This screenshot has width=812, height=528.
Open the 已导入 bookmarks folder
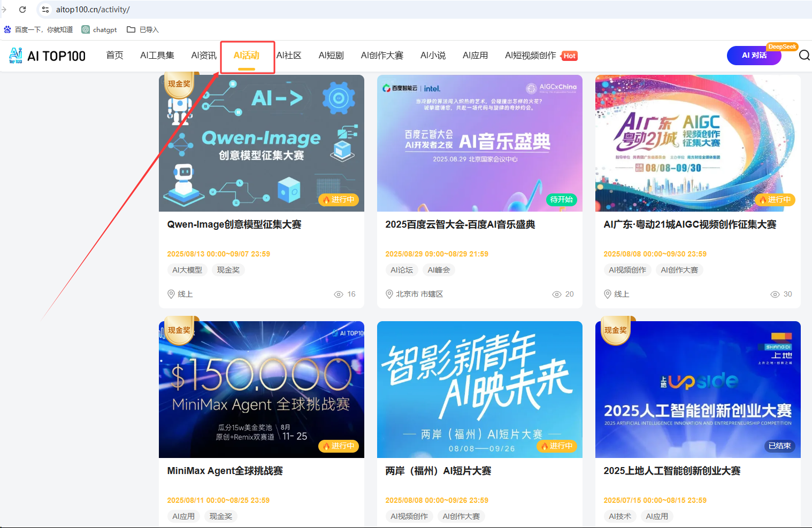click(143, 29)
